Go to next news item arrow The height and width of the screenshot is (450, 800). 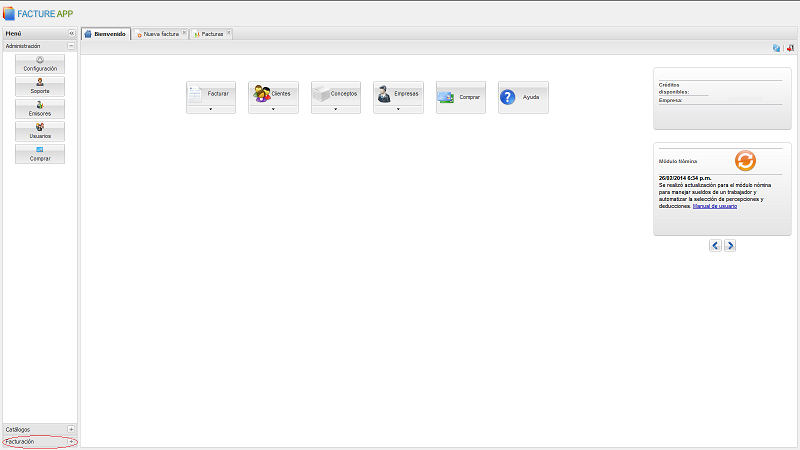(x=730, y=245)
